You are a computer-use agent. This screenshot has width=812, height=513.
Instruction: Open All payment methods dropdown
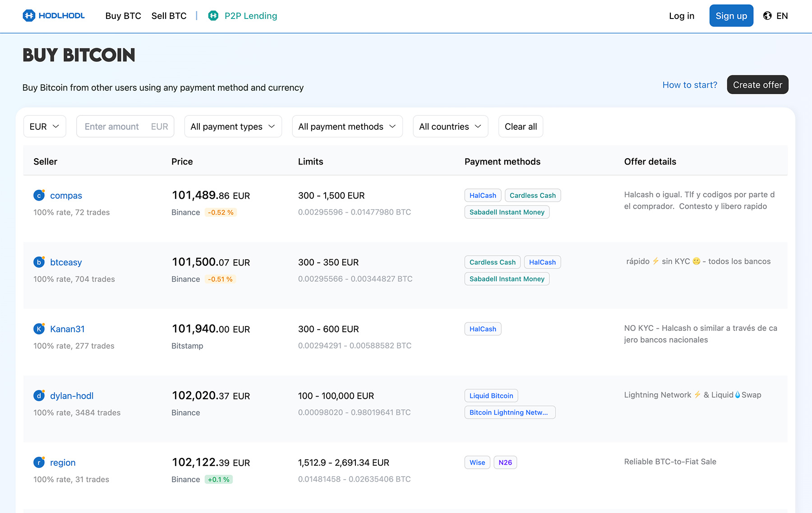pyautogui.click(x=347, y=127)
